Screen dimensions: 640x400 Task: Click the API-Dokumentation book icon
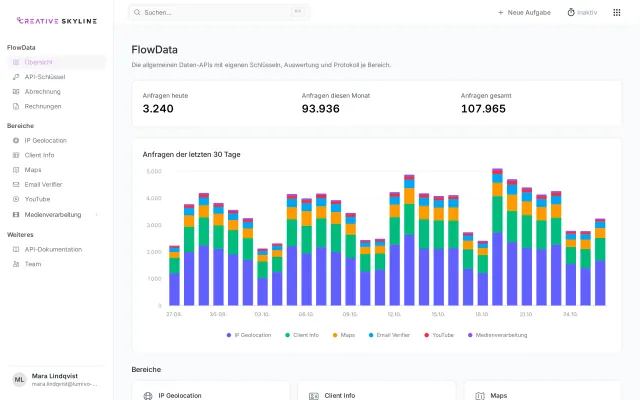[16, 249]
